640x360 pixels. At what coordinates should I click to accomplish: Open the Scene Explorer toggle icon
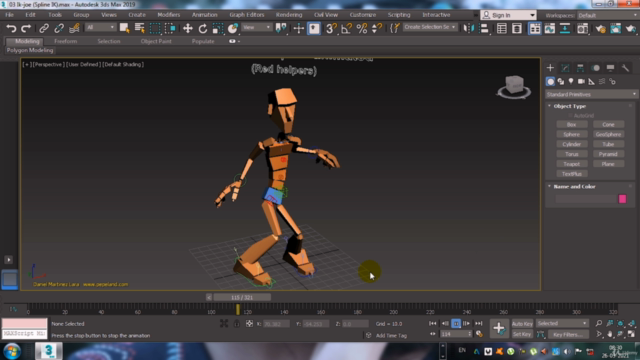[502, 28]
